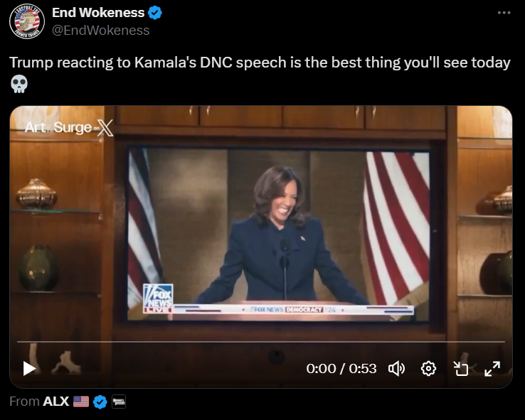Toggle picture-in-picture mode icon

(461, 369)
